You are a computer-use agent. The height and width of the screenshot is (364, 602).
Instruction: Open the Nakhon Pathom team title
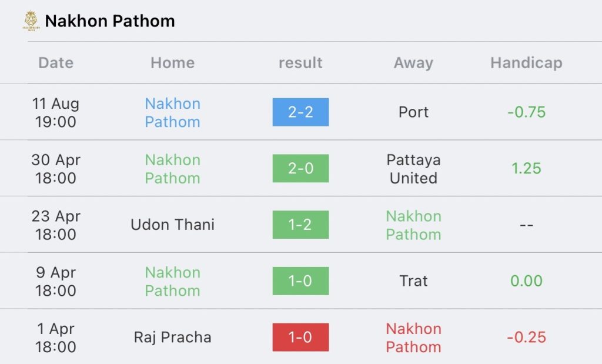click(110, 21)
